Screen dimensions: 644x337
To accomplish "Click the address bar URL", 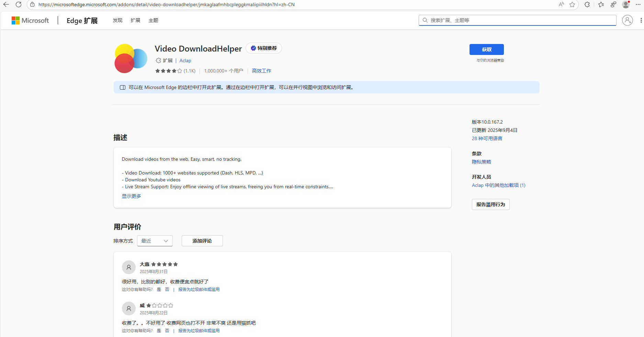I will click(167, 4).
